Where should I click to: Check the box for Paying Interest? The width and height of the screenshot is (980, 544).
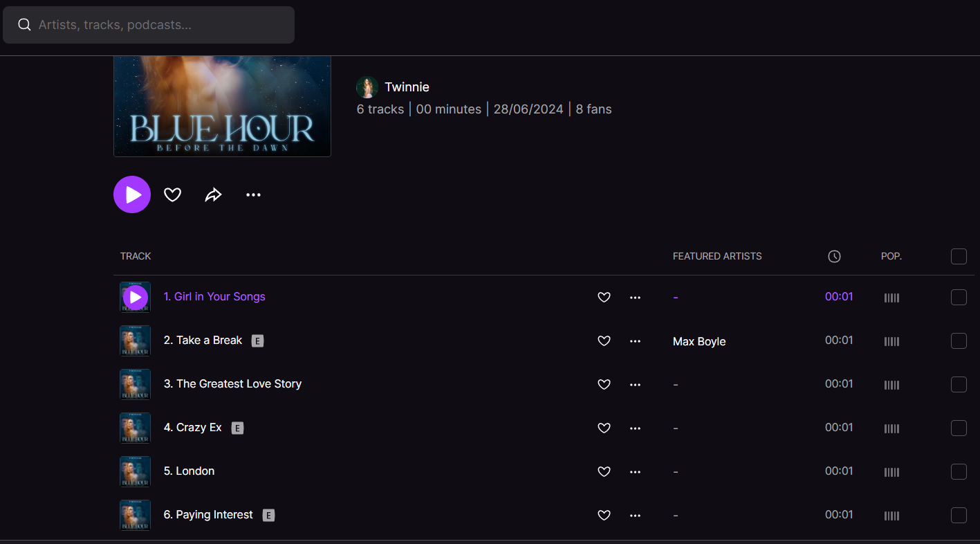point(959,516)
